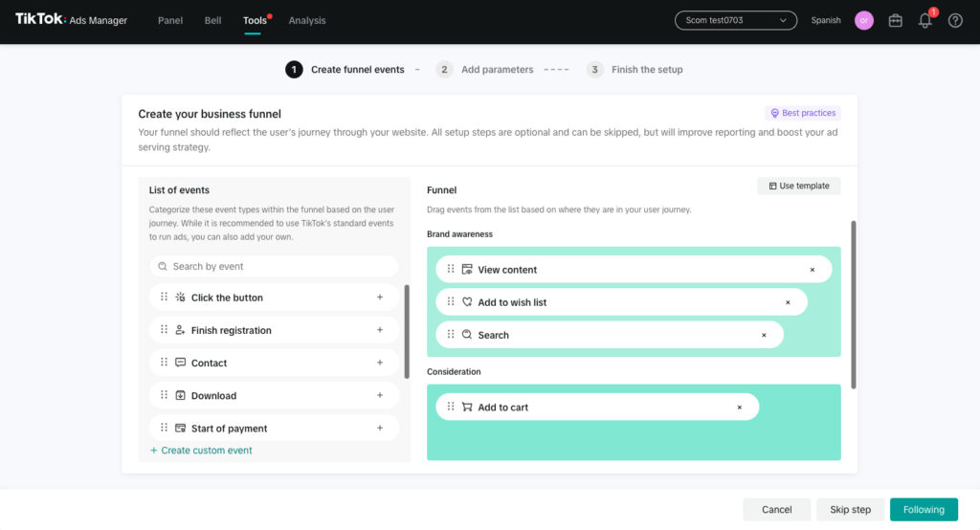Switch to the Analysis tab

point(307,21)
